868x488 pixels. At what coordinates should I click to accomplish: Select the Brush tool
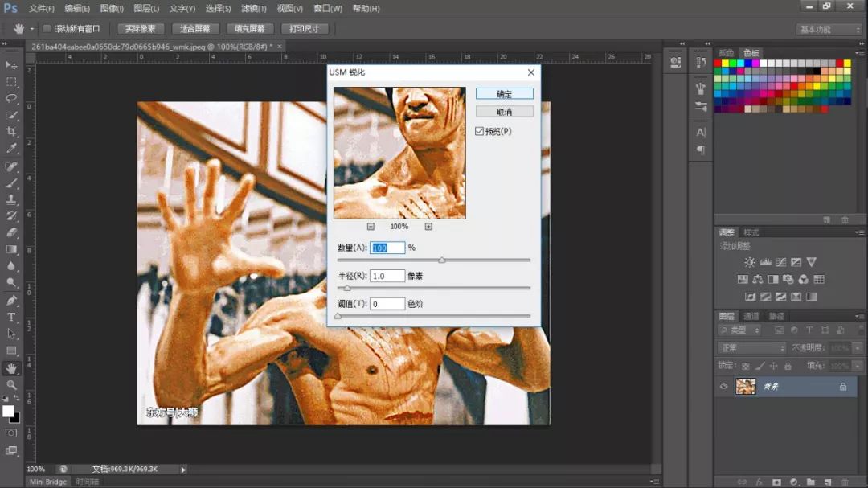pos(11,182)
